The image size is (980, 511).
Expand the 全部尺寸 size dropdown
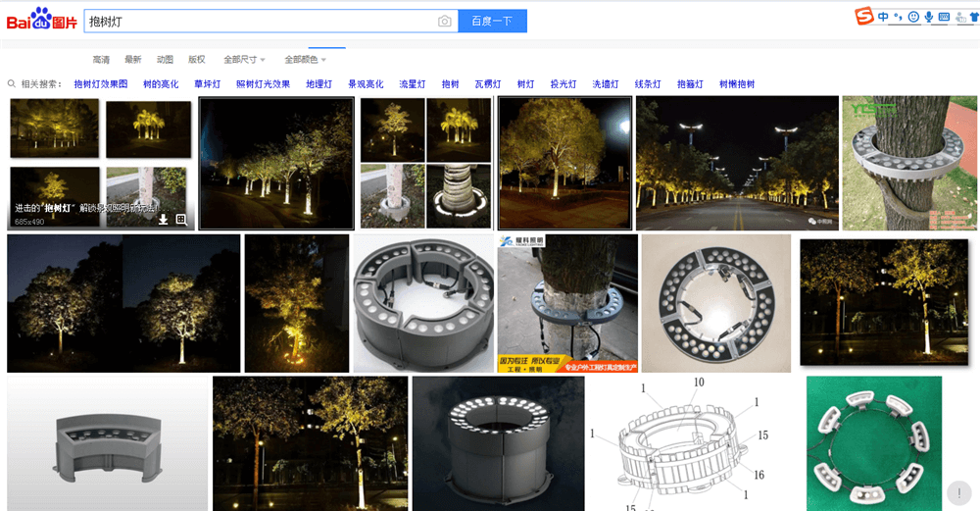coord(244,60)
